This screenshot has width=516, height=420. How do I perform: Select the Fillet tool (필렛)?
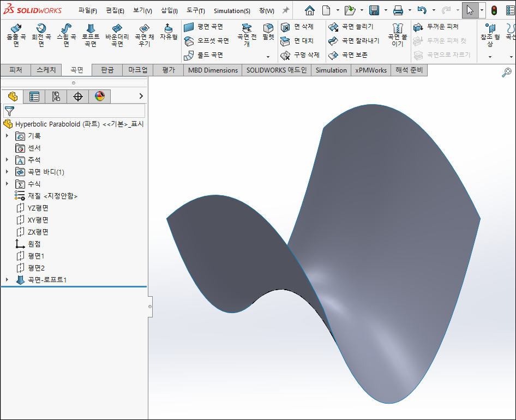click(268, 32)
